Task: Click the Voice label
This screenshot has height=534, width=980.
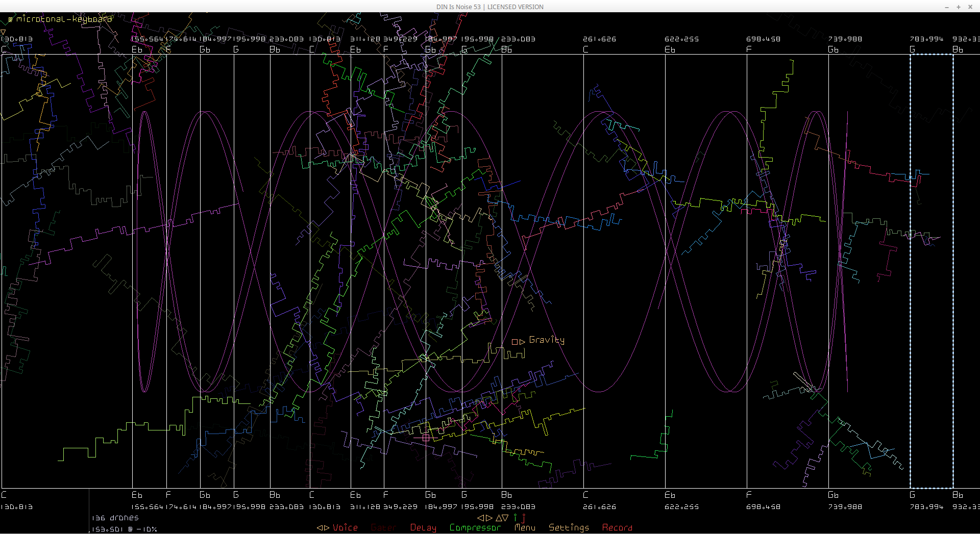Action: pos(346,527)
